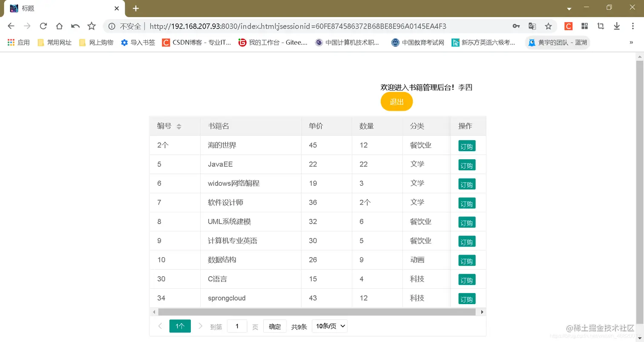Open the downloads icon
The width and height of the screenshot is (644, 342).
pyautogui.click(x=617, y=26)
